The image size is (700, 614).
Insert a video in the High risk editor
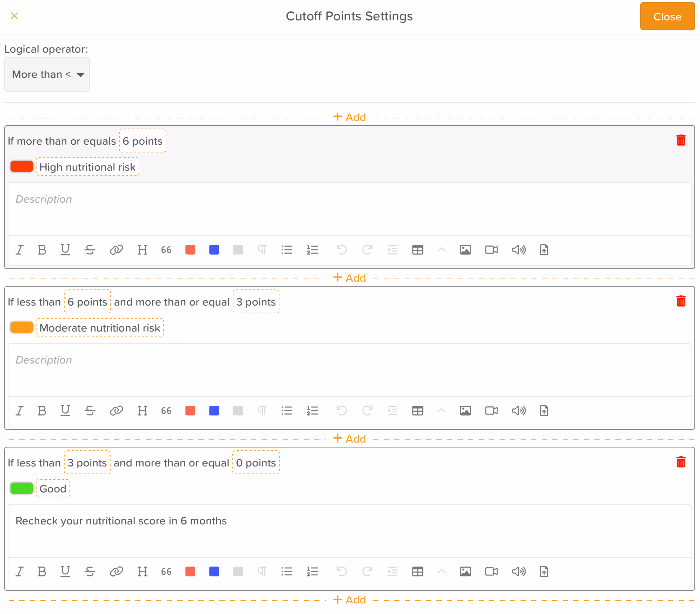tap(491, 250)
